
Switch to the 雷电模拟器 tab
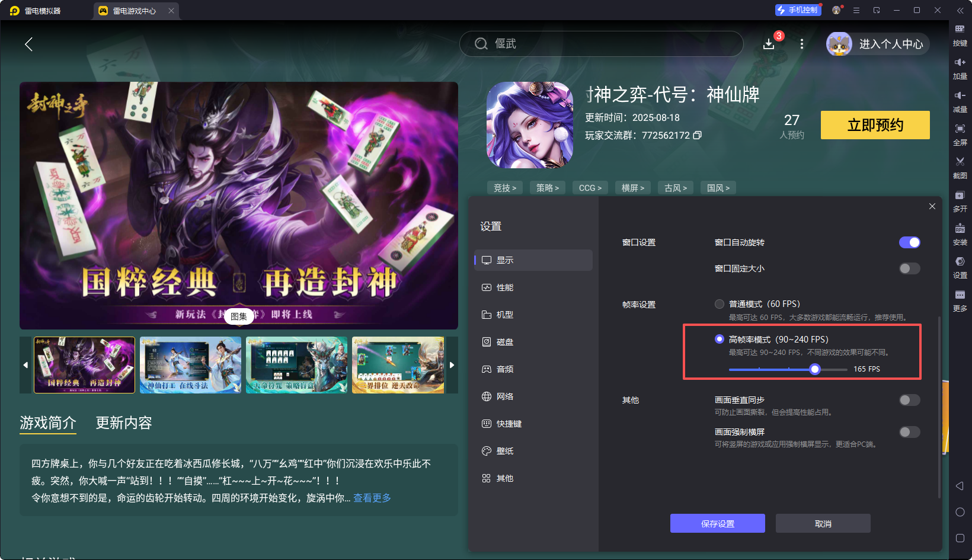click(x=43, y=11)
